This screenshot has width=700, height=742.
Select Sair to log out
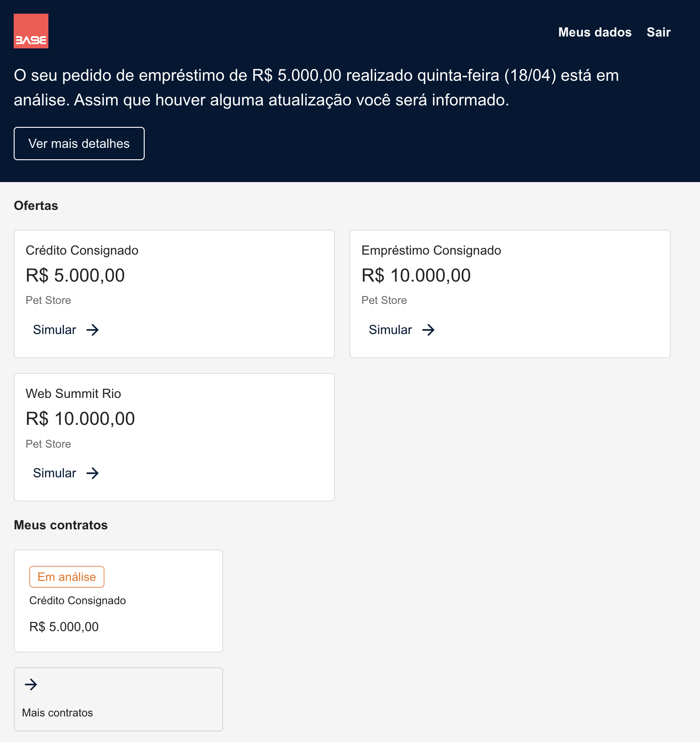click(x=658, y=32)
